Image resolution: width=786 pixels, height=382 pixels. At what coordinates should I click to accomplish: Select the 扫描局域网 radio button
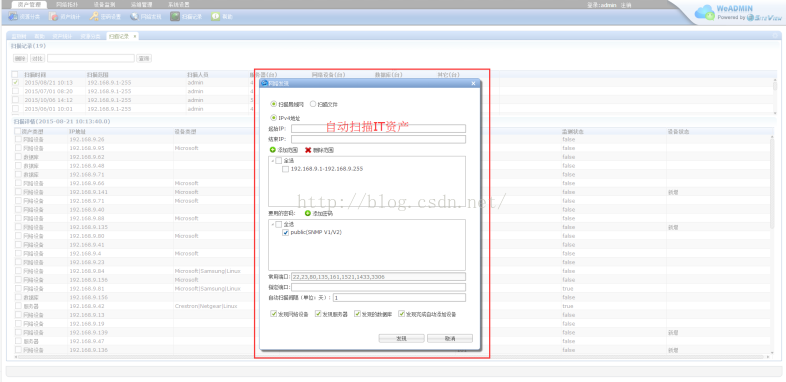273,104
